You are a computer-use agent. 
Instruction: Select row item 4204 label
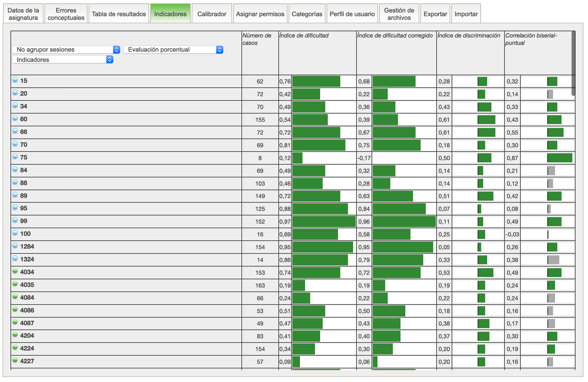click(27, 336)
